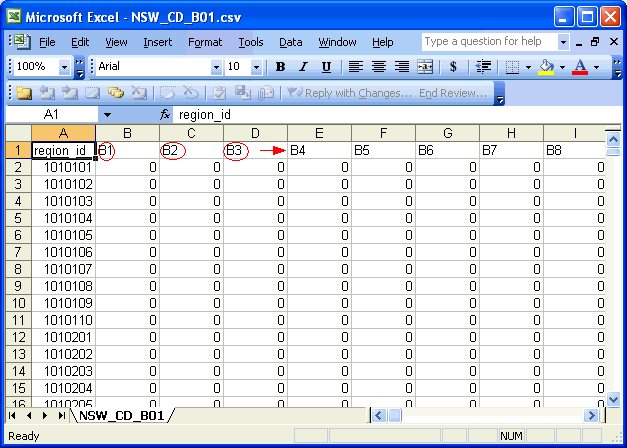The image size is (627, 448).
Task: Click the Font Color icon
Action: click(x=579, y=67)
